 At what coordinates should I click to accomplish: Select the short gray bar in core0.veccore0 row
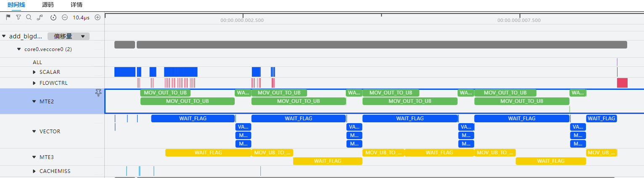125,45
